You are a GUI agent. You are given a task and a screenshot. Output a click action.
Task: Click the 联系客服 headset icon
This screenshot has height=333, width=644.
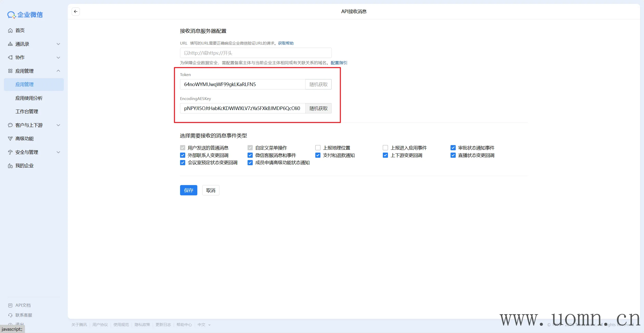click(x=10, y=315)
